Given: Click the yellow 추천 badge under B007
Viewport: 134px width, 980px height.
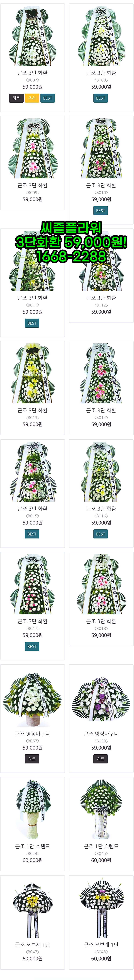Looking at the screenshot, I should click(32, 98).
